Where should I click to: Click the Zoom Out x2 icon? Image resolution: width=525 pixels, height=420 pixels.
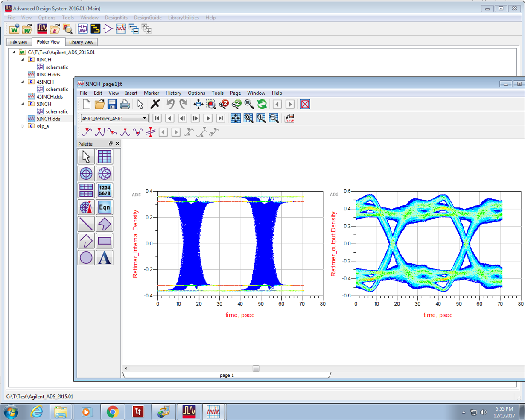coord(236,104)
